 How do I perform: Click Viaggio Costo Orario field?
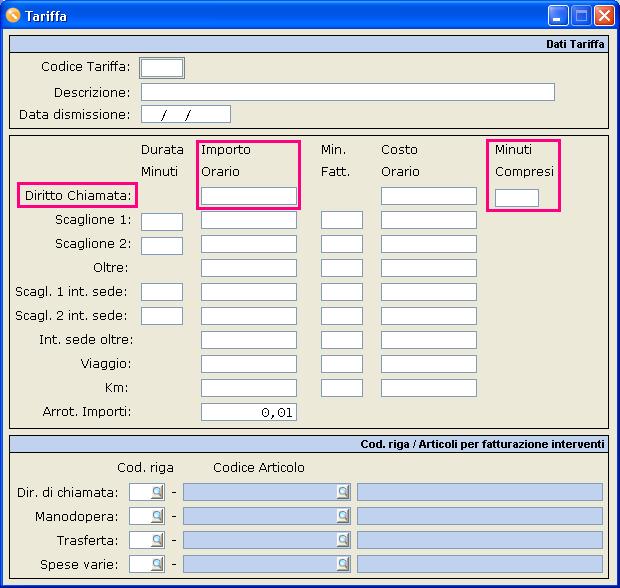coord(429,364)
